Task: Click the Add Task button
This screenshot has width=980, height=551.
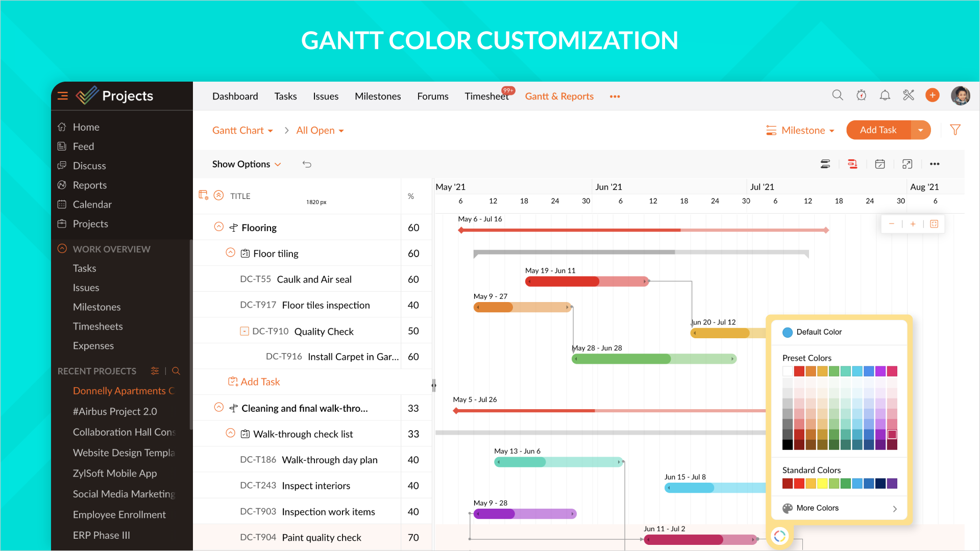Action: tap(878, 131)
